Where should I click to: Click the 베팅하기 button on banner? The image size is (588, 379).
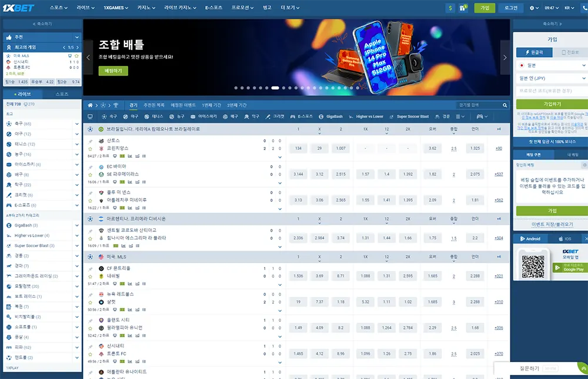pos(113,71)
